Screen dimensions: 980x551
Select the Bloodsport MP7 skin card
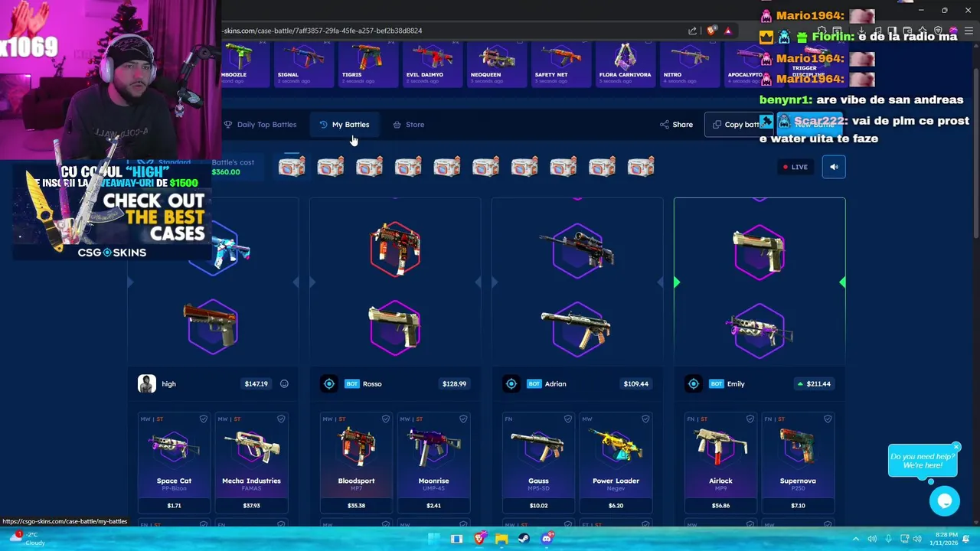coord(356,462)
